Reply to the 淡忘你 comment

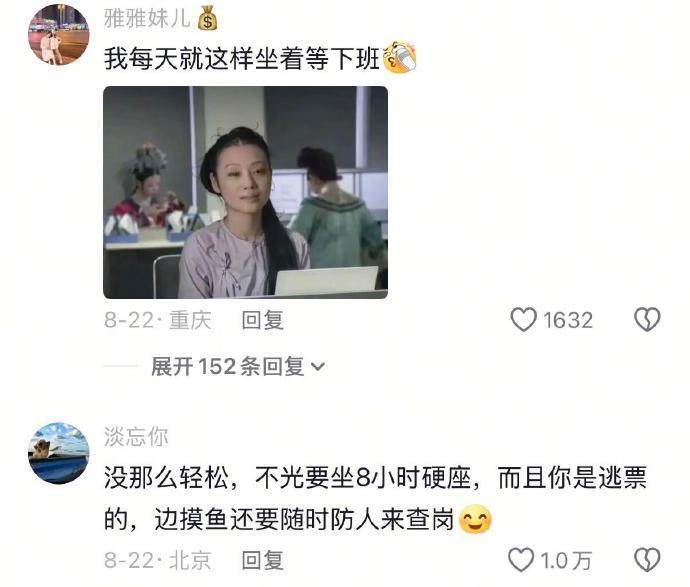262,560
